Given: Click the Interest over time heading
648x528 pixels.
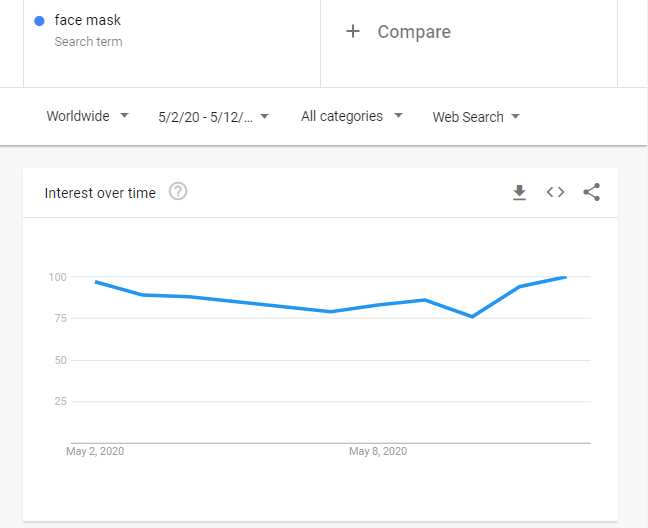Looking at the screenshot, I should click(x=100, y=193).
